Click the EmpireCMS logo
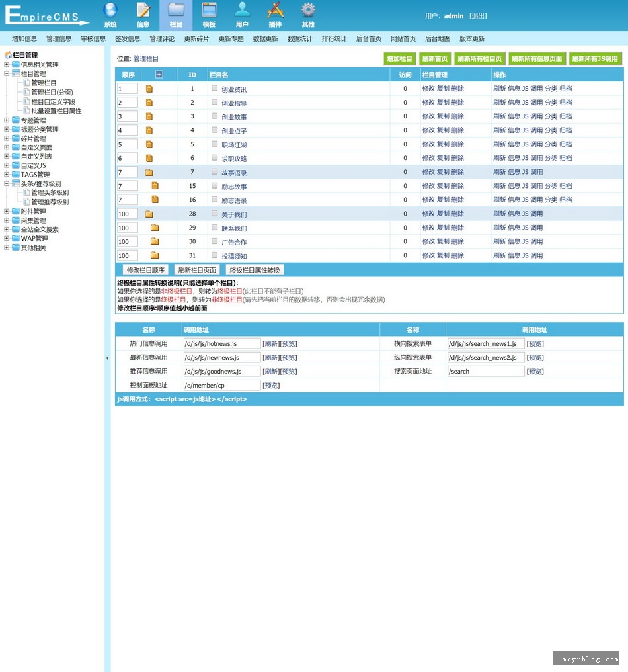The image size is (628, 672). tap(46, 15)
